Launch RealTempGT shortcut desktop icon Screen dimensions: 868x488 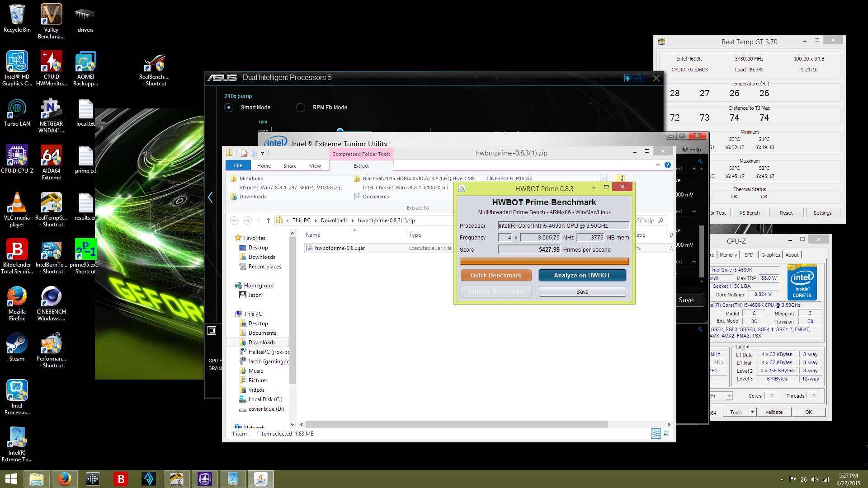51,209
